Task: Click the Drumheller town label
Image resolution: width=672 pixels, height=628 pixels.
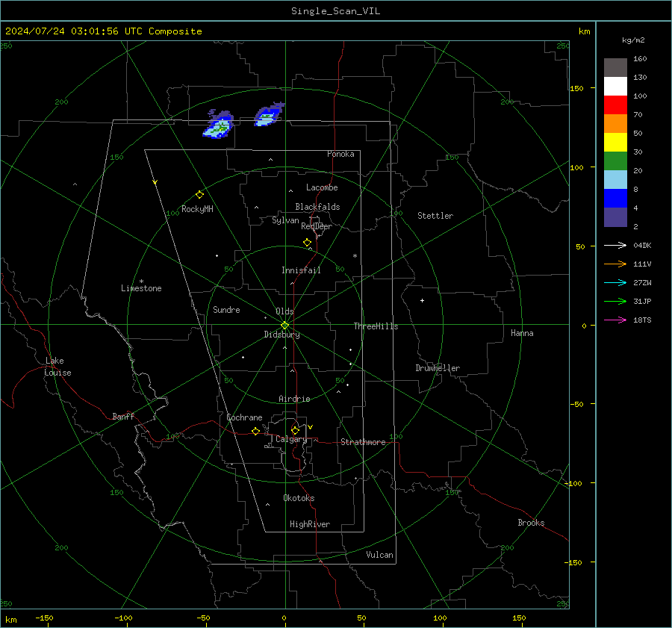Action: tap(437, 368)
